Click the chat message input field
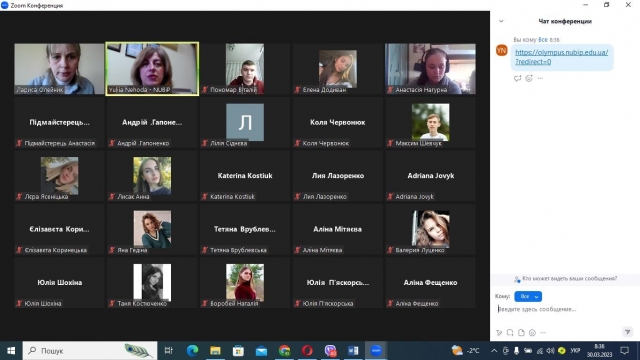 (564, 309)
